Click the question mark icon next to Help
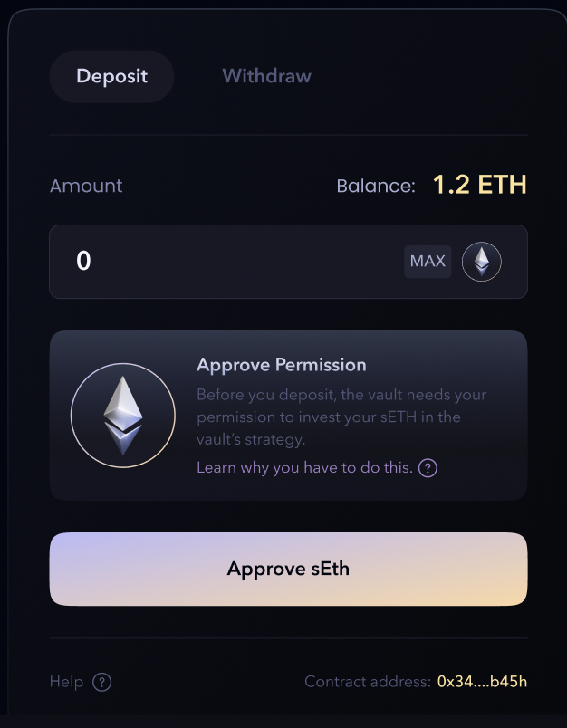The image size is (567, 728). click(x=102, y=682)
